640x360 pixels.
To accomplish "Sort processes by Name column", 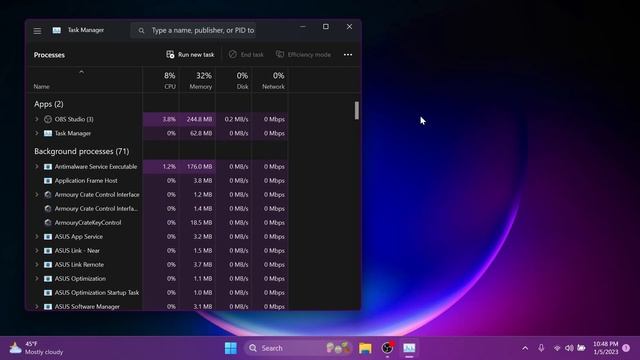I will click(x=85, y=80).
